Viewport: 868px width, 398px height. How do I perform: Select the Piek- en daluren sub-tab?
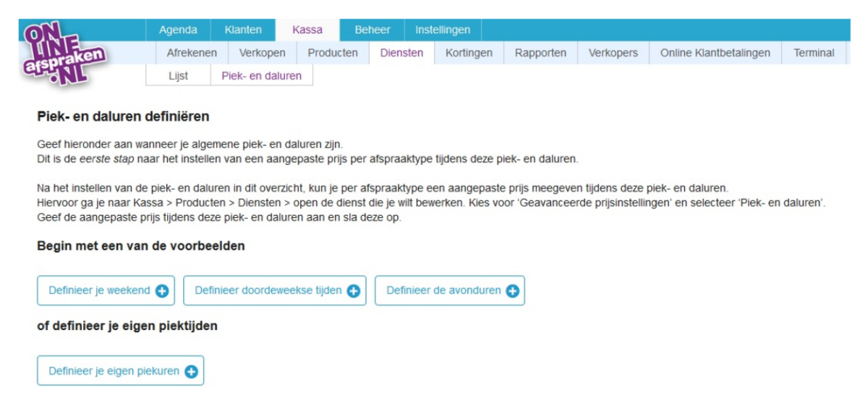click(261, 75)
